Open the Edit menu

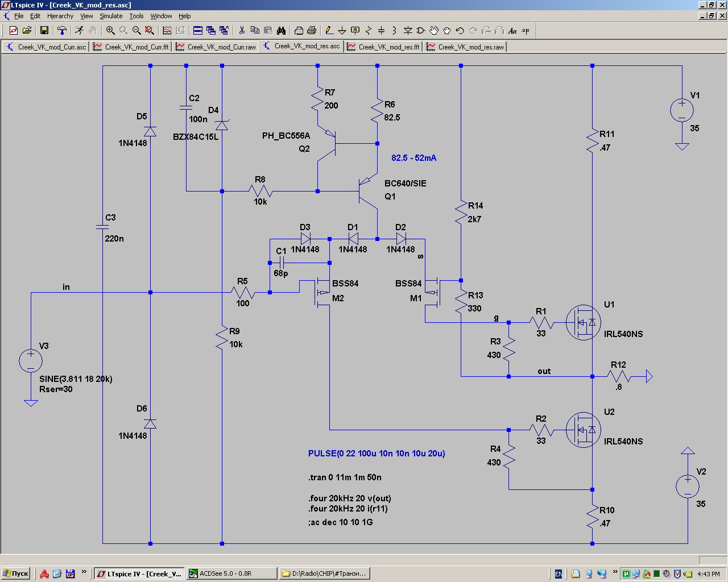click(35, 16)
